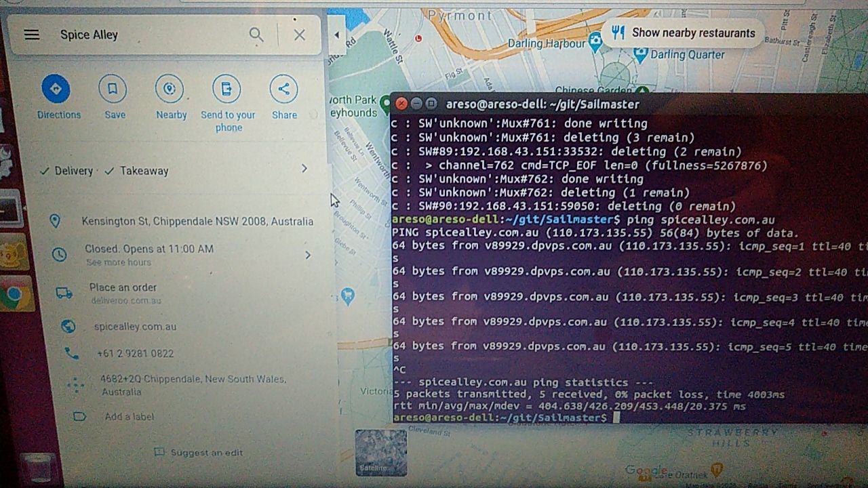
Task: Collapse the side panel arrow
Action: (336, 35)
